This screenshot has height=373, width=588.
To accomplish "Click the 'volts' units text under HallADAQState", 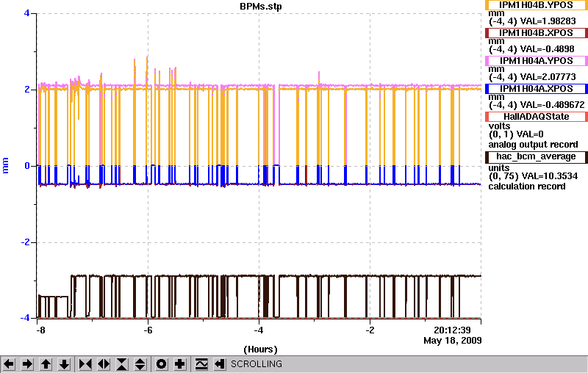I will point(499,126).
